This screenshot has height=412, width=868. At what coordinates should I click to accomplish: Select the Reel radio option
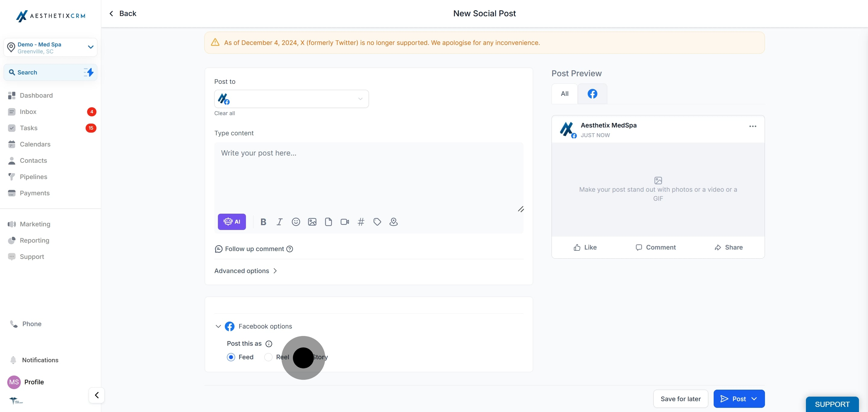point(268,357)
